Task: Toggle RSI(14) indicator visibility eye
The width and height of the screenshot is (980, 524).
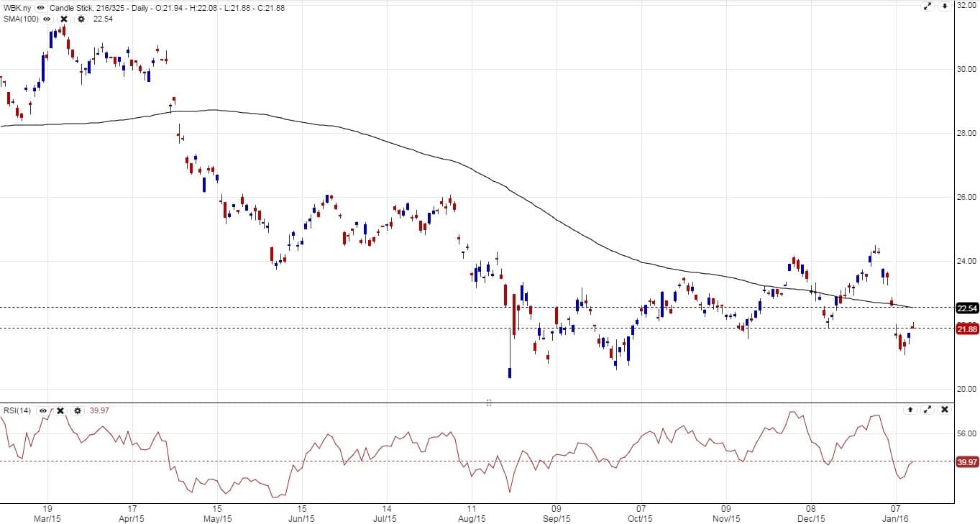Action: 43,410
